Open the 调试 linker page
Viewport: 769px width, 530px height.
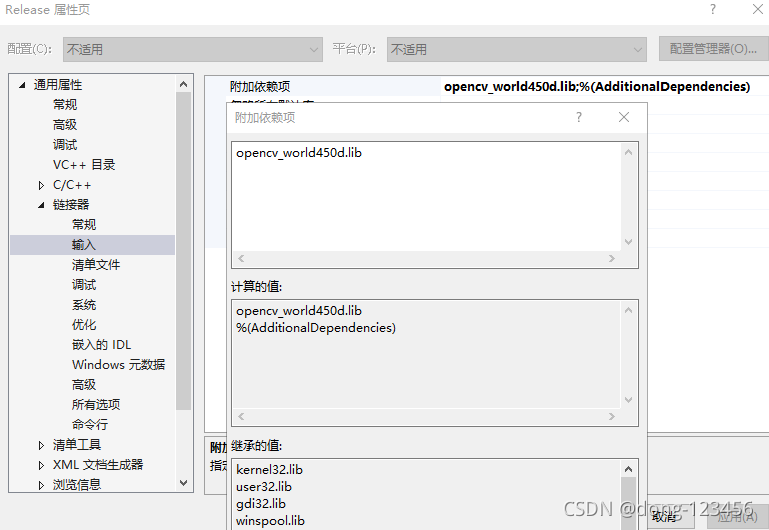[x=84, y=285]
